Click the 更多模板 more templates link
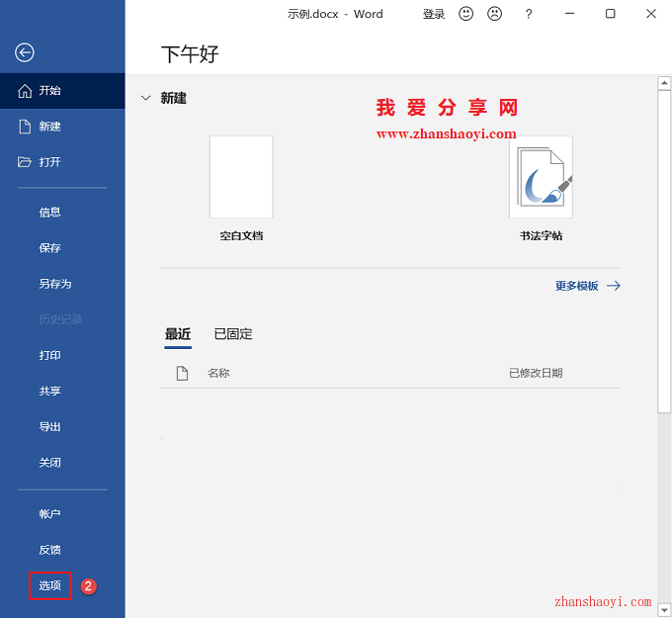 (x=588, y=286)
